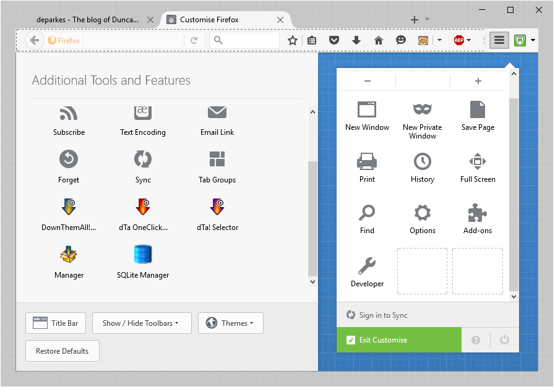Click the DownThemAll! arrow icon
The height and width of the screenshot is (392, 555).
coord(68,207)
